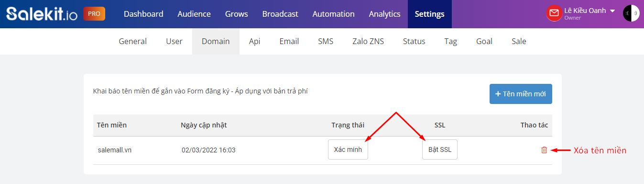This screenshot has width=644, height=184.
Task: Click the SSL column header
Action: [x=440, y=125]
